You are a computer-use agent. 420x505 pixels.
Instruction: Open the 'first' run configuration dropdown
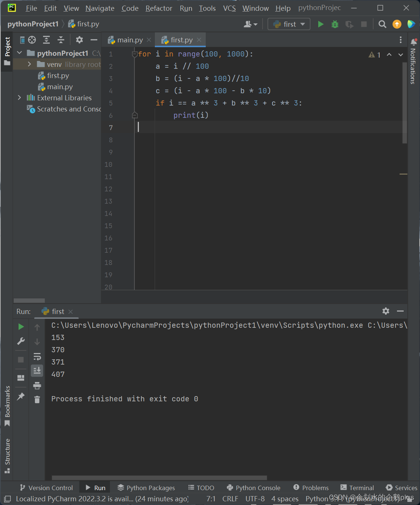289,24
